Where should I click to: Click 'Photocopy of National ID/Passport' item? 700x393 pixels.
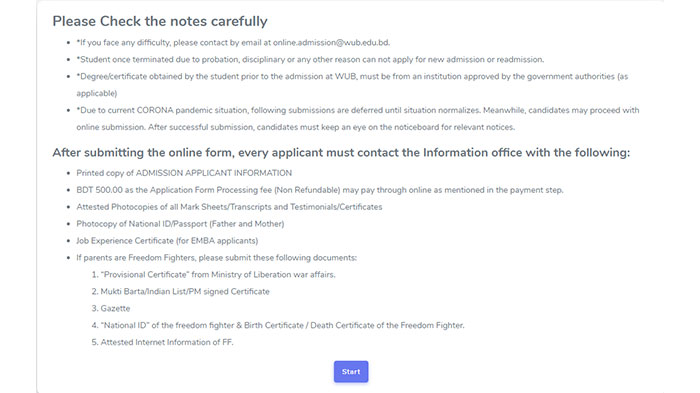click(180, 224)
